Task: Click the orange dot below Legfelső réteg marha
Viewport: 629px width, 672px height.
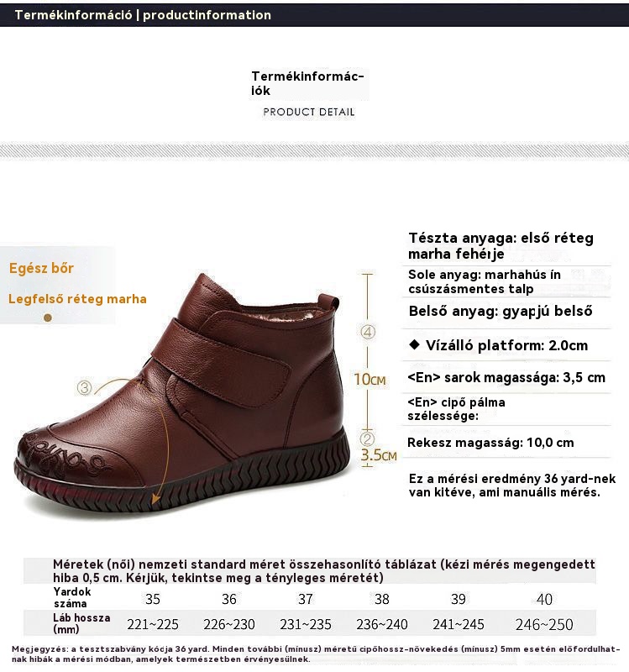Action: pos(48,318)
